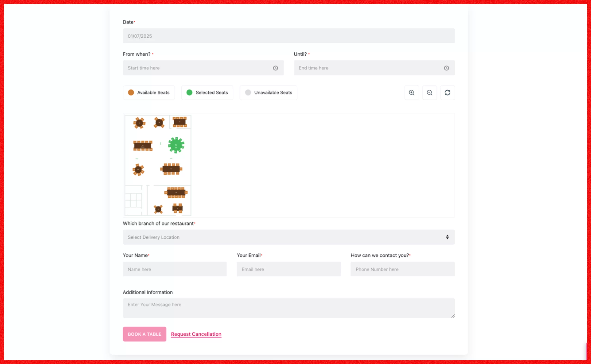Zoom out of the seat map
Image resolution: width=591 pixels, height=364 pixels.
pyautogui.click(x=429, y=92)
